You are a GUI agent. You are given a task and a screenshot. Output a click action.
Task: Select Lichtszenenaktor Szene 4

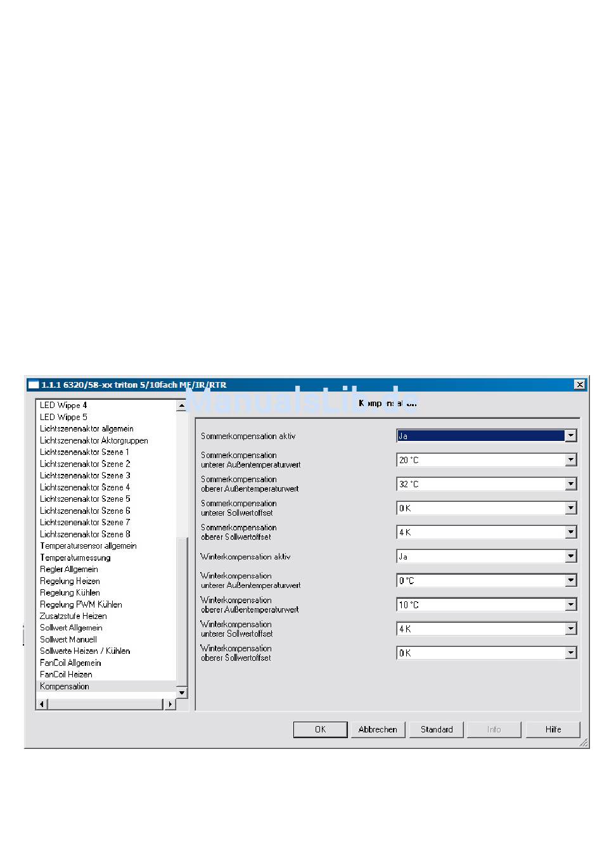coord(85,487)
